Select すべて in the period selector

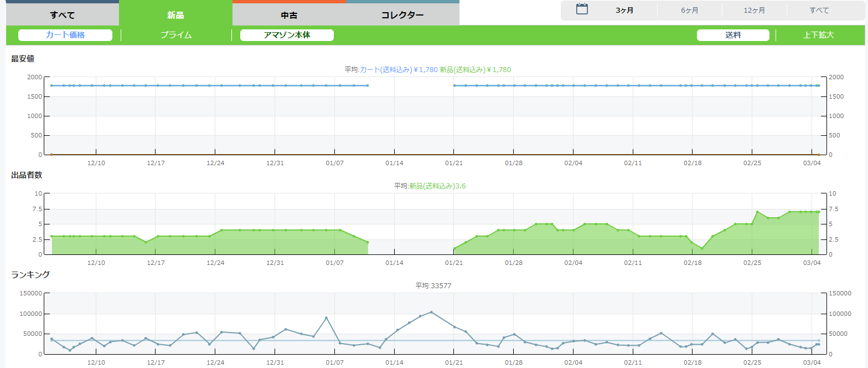(x=819, y=11)
